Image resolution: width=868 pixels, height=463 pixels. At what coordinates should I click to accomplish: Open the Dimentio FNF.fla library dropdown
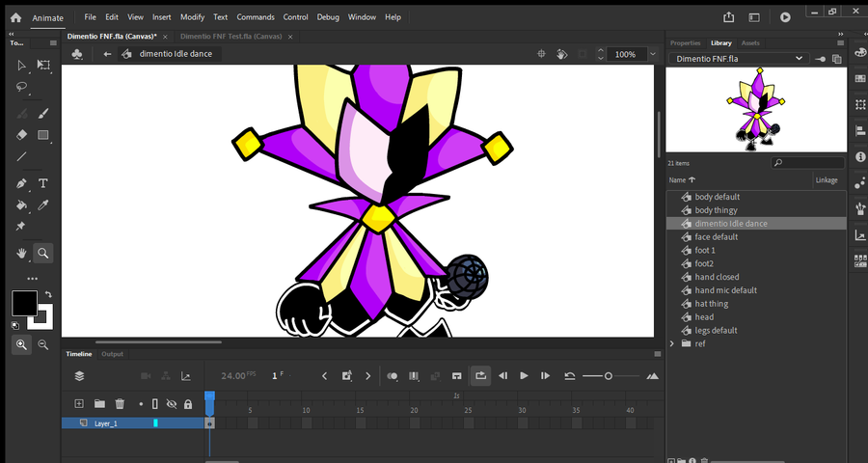pyautogui.click(x=739, y=58)
